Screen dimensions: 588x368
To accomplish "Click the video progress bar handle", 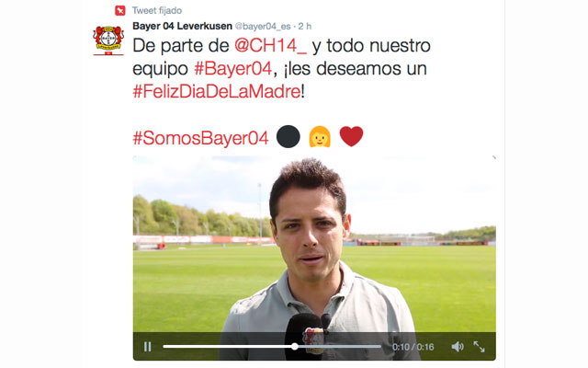I will (x=295, y=347).
